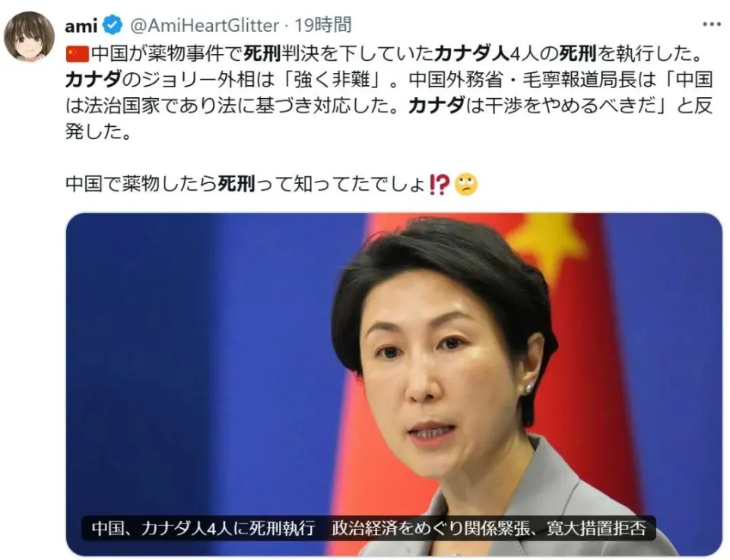Screen dimensions: 730x560
Task: Click the 死刑 in 中国で薬物したら line
Action: click(x=236, y=184)
